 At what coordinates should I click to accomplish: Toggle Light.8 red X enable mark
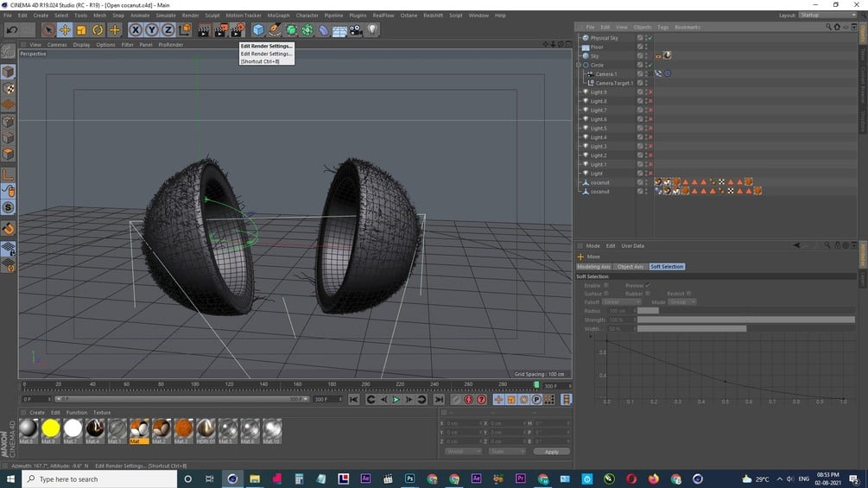pos(650,101)
